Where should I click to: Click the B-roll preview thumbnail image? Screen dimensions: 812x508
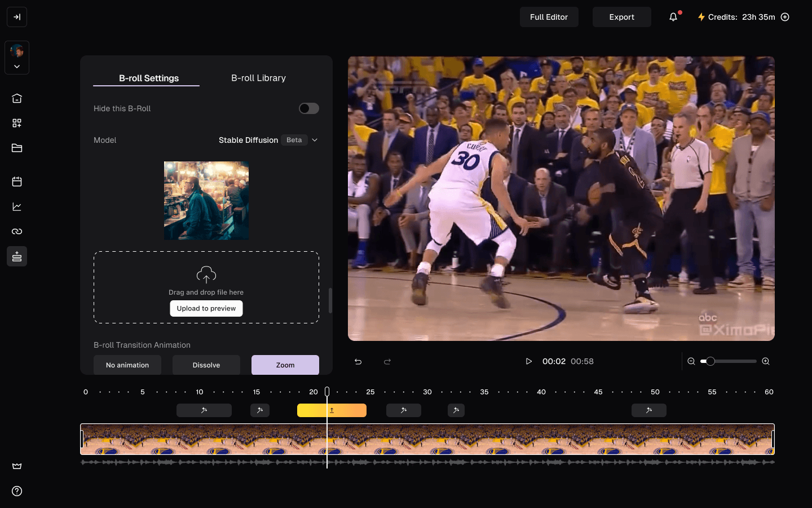pyautogui.click(x=206, y=200)
